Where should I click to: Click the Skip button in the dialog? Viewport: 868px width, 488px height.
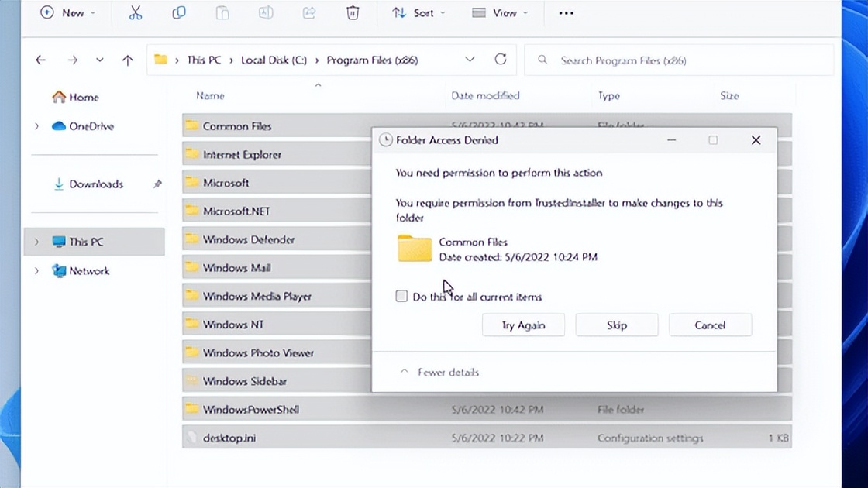[616, 325]
